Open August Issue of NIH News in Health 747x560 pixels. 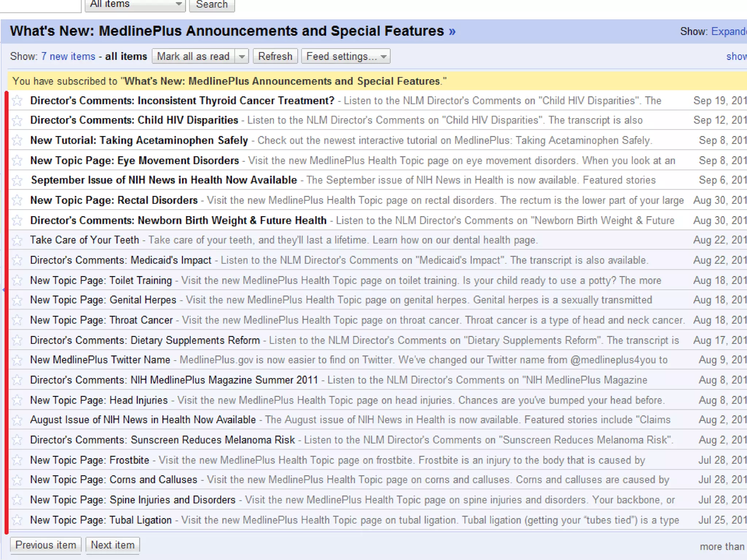click(143, 420)
